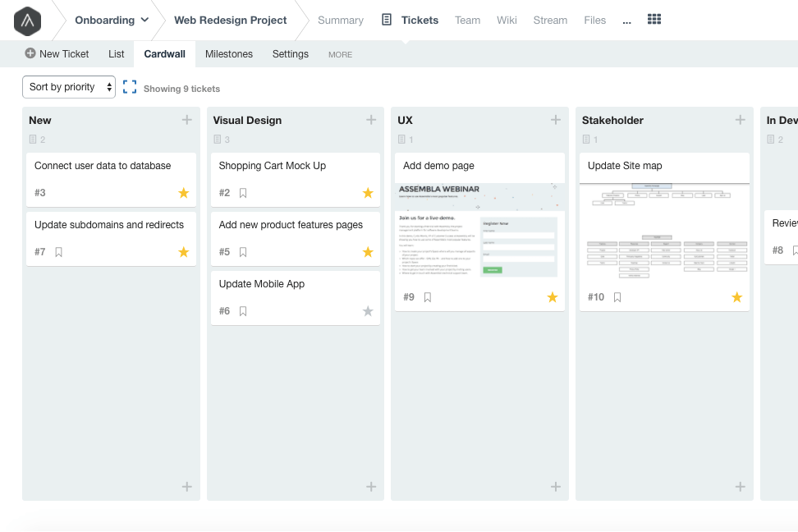This screenshot has height=532, width=798.
Task: Click the New Ticket button
Action: point(57,54)
